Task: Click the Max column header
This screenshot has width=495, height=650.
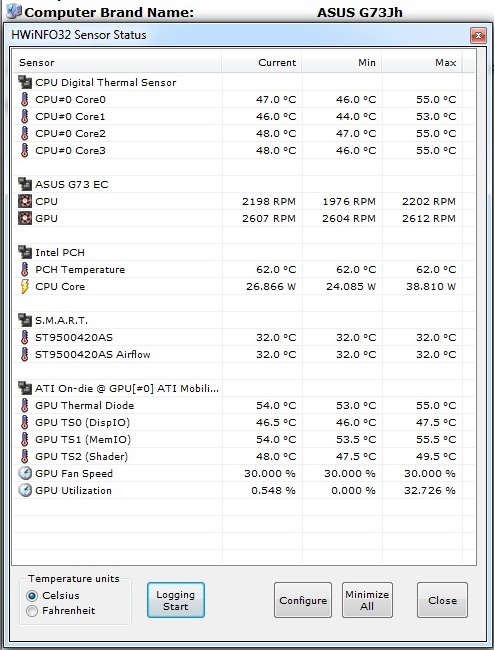Action: (422, 63)
